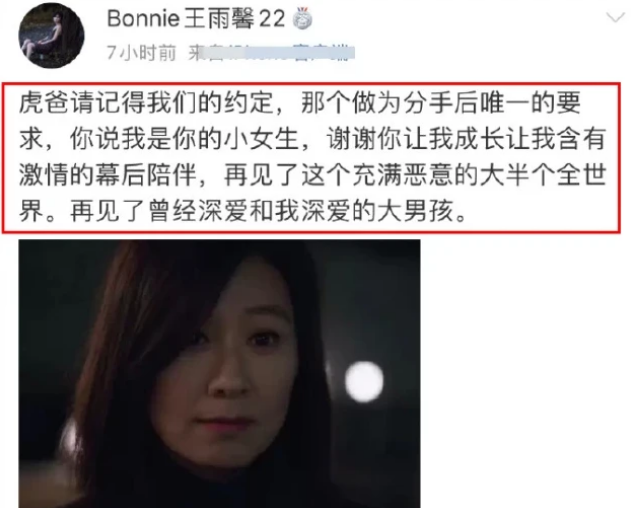
Task: Click the post line starting 虎爸请记得
Action: point(300,103)
